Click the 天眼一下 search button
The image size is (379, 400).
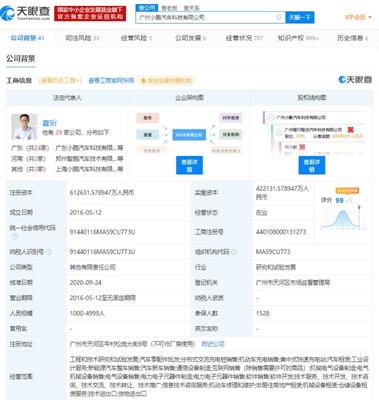tap(300, 17)
